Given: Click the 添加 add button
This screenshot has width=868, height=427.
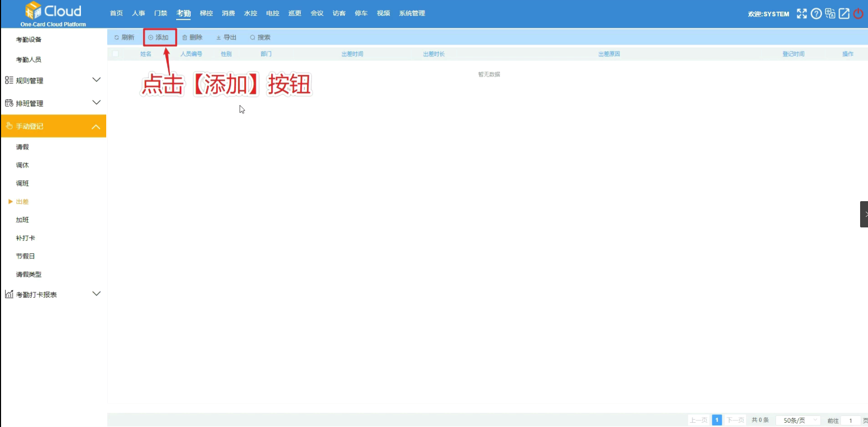Looking at the screenshot, I should tap(159, 37).
